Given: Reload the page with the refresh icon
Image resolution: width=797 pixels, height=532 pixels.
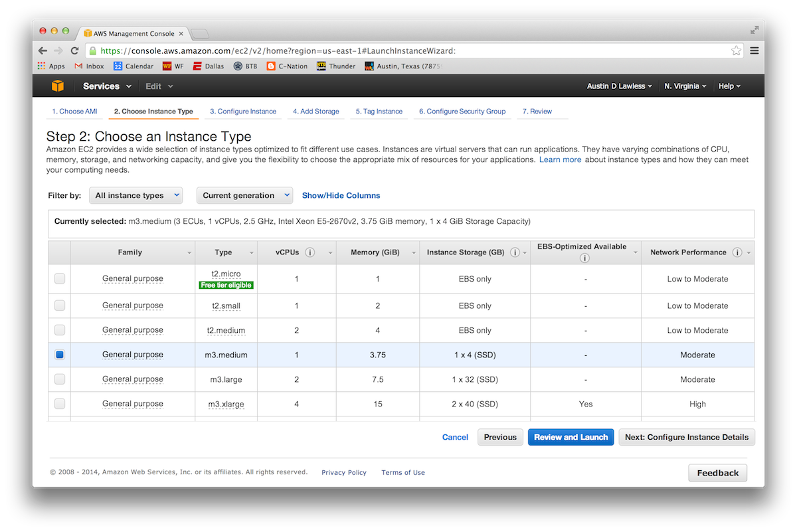Looking at the screenshot, I should click(74, 50).
